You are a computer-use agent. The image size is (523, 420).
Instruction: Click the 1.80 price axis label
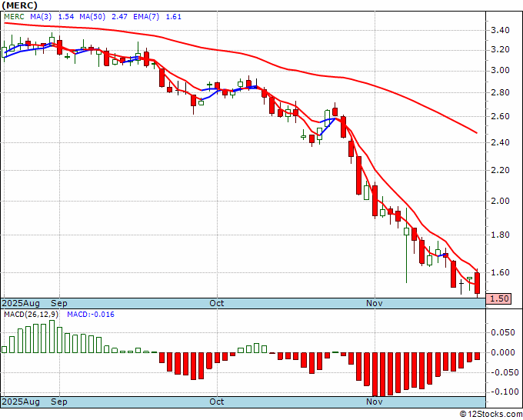coord(501,235)
